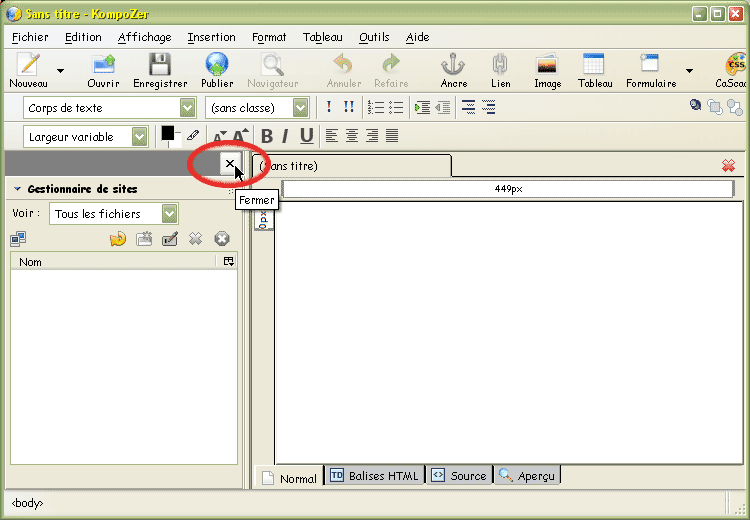The width and height of the screenshot is (750, 520).
Task: Close the tab with the red X
Action: coord(728,166)
